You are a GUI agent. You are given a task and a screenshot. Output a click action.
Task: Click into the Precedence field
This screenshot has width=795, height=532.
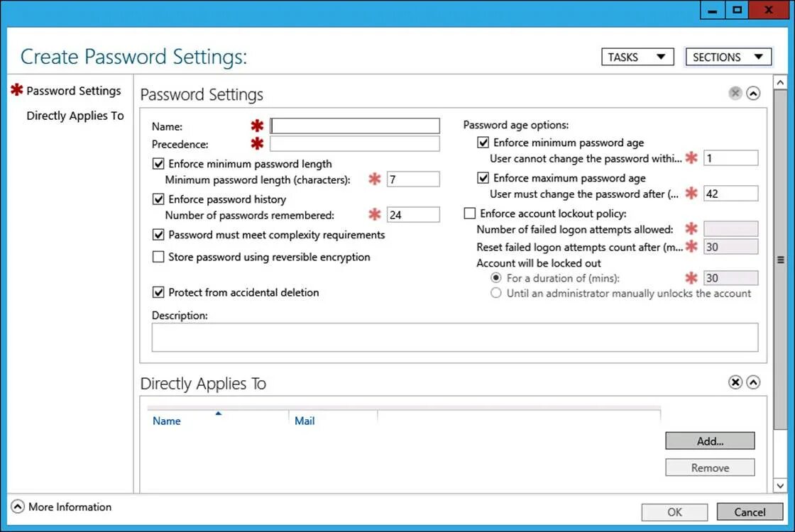355,144
